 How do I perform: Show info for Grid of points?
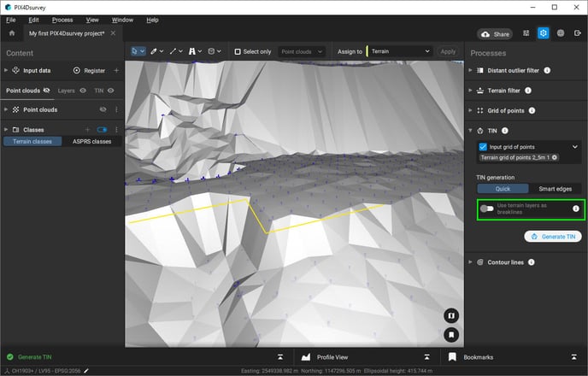tap(532, 110)
